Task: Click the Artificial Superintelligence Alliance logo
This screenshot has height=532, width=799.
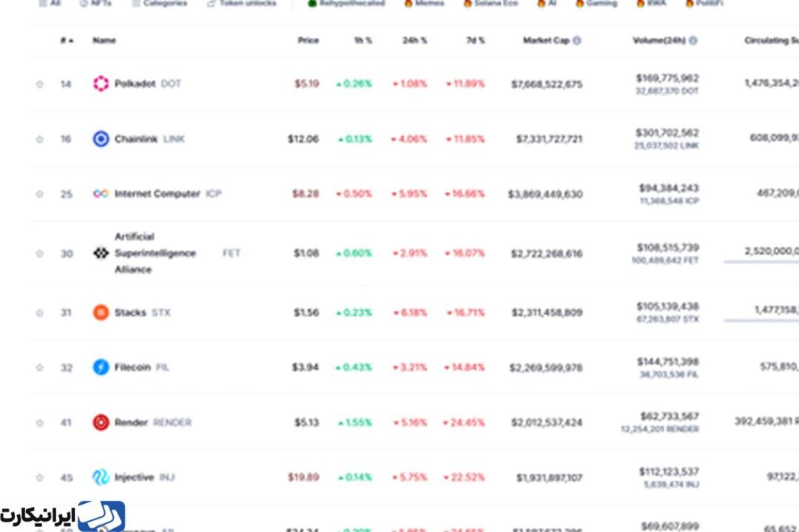Action: [x=101, y=253]
